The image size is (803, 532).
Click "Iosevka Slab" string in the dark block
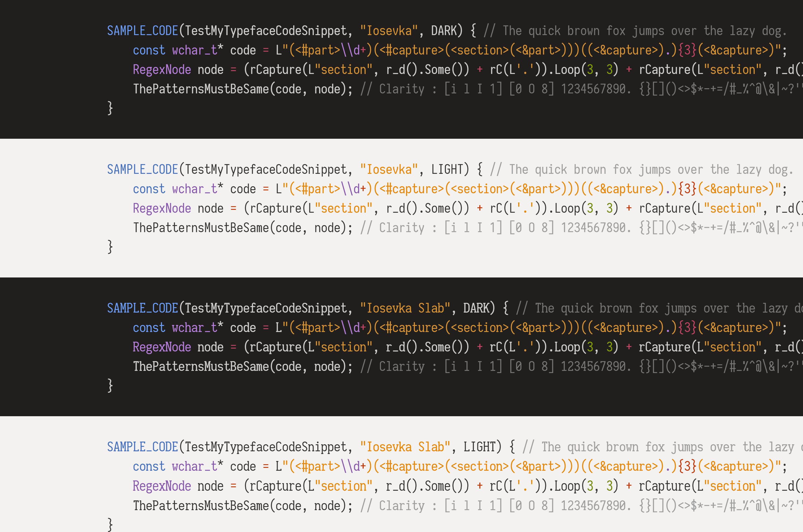[x=405, y=309]
